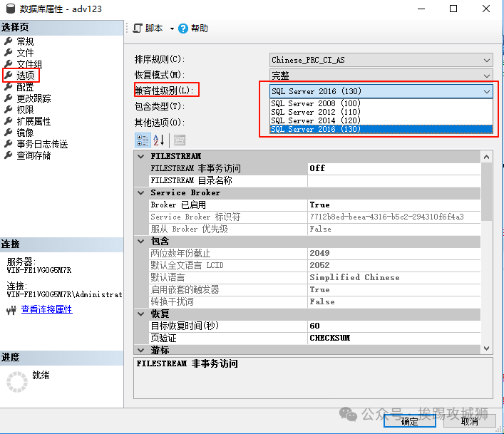Open the 常规 page in the left list

[25, 41]
